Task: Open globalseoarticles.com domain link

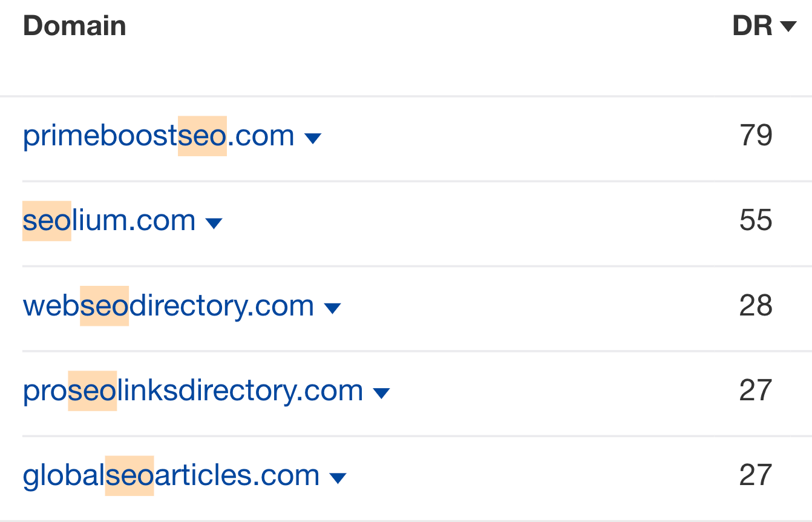Action: 171,475
